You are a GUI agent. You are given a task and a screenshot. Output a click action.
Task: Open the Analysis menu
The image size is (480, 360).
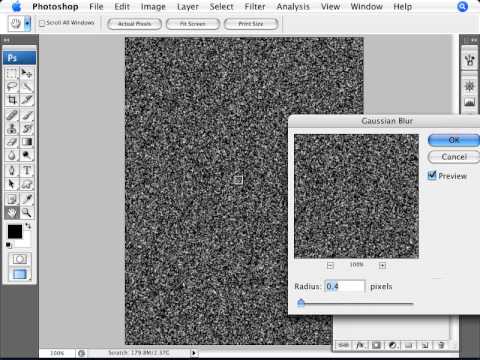coord(293,6)
